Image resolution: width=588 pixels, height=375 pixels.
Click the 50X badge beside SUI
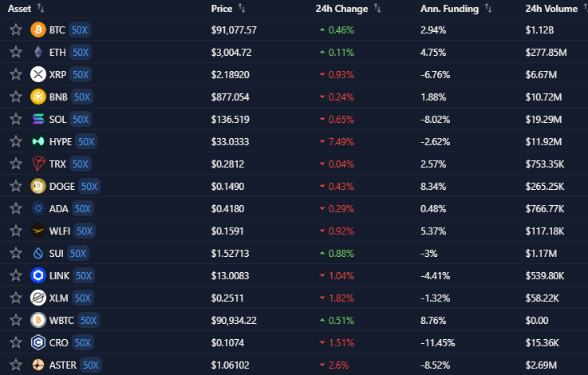(77, 253)
